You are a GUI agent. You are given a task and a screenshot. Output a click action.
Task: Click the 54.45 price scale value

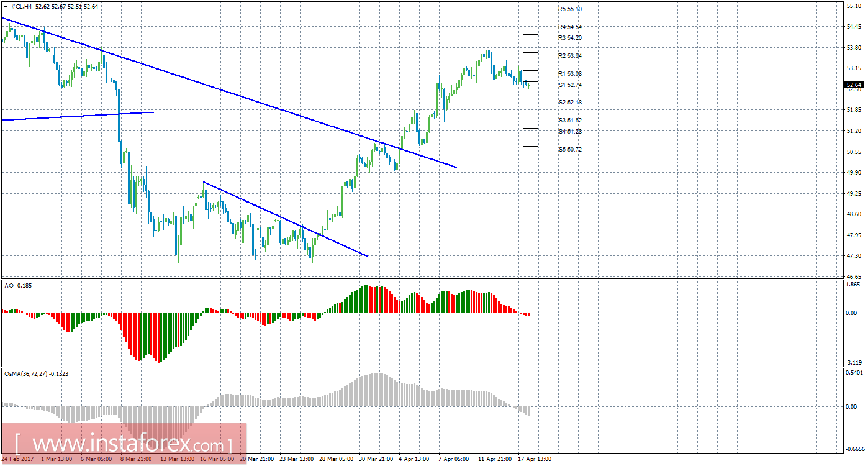[854, 27]
